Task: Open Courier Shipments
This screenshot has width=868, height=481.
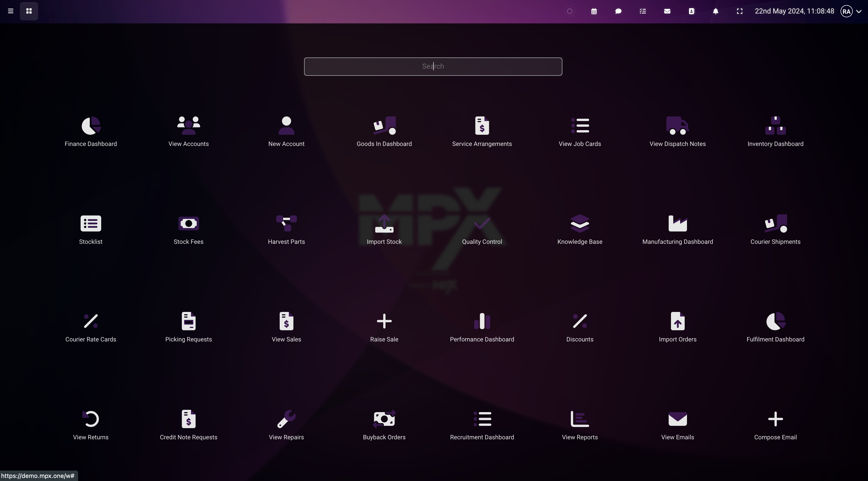Action: tap(775, 229)
